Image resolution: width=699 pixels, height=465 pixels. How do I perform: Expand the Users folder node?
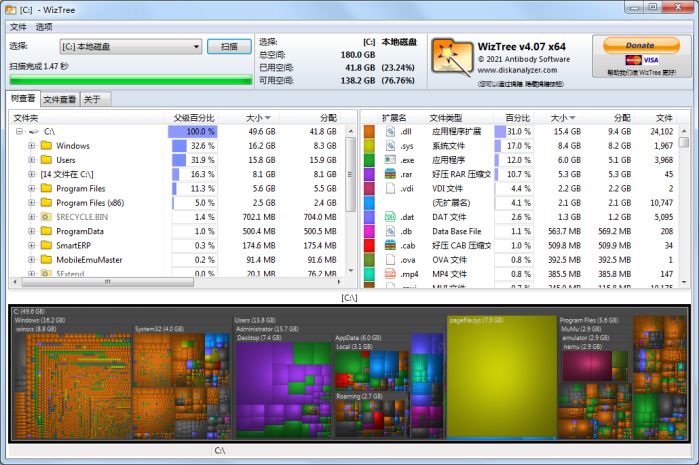pyautogui.click(x=31, y=160)
